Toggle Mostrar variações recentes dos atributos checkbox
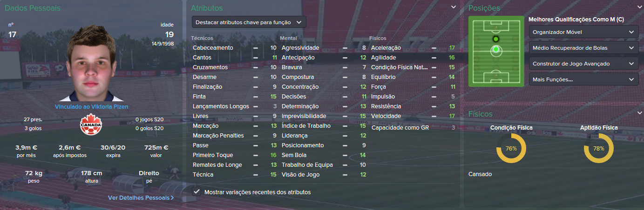Image resolution: width=644 pixels, height=210 pixels. point(197,191)
